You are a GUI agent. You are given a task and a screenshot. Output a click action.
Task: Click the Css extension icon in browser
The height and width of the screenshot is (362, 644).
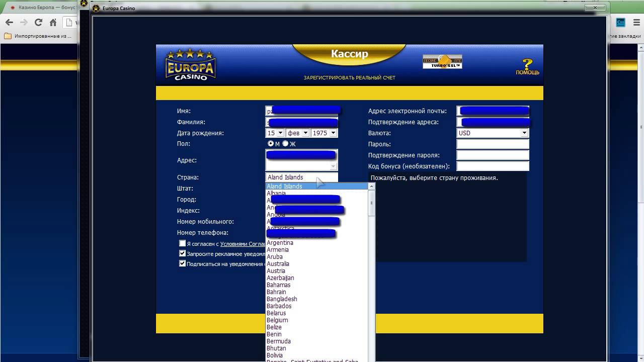(x=621, y=22)
